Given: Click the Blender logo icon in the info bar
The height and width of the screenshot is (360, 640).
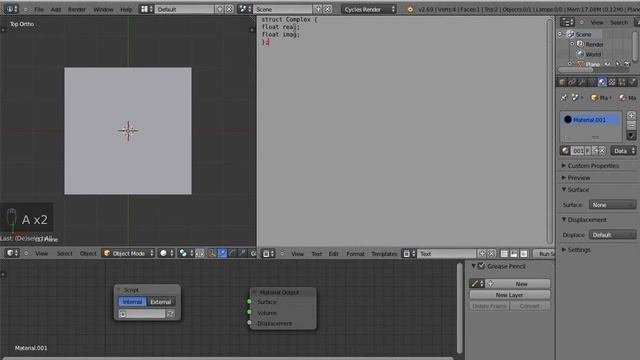Looking at the screenshot, I should [410, 9].
